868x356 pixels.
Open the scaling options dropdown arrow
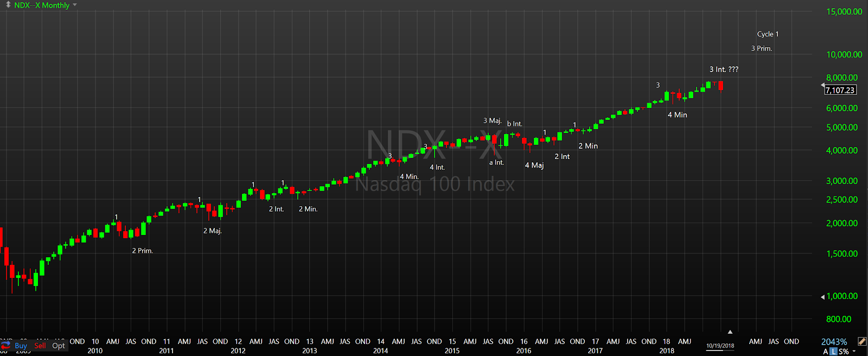(x=854, y=351)
